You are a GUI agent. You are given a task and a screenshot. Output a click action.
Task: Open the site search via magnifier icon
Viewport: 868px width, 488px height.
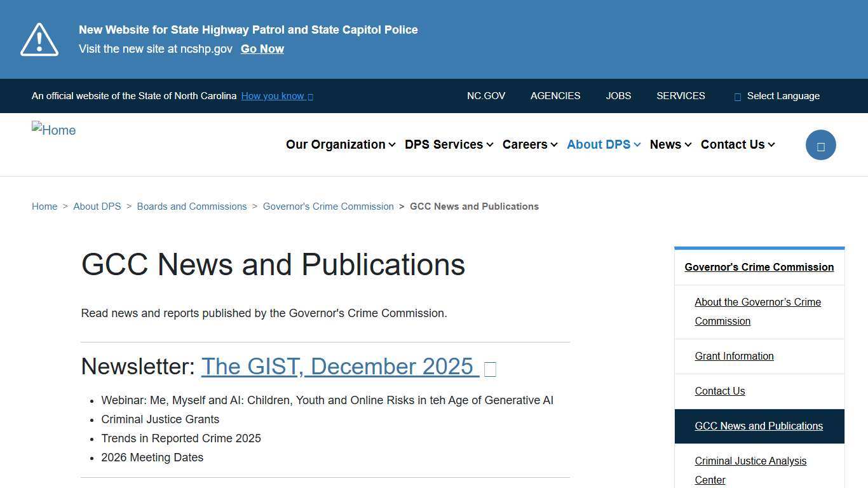[x=820, y=144]
